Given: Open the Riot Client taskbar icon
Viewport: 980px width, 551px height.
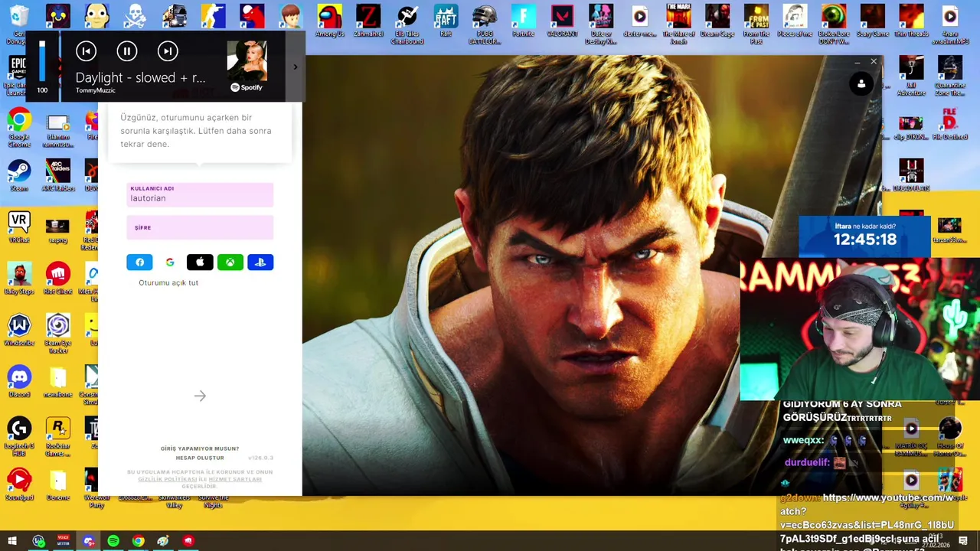Looking at the screenshot, I should [x=188, y=541].
